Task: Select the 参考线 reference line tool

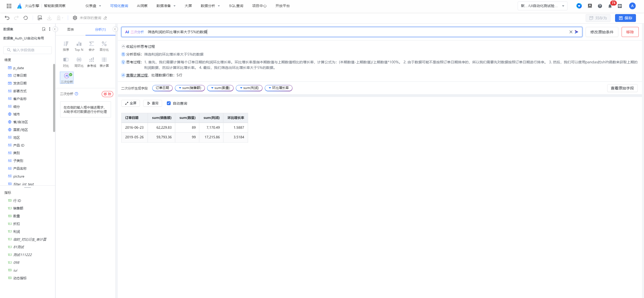Action: [92, 62]
